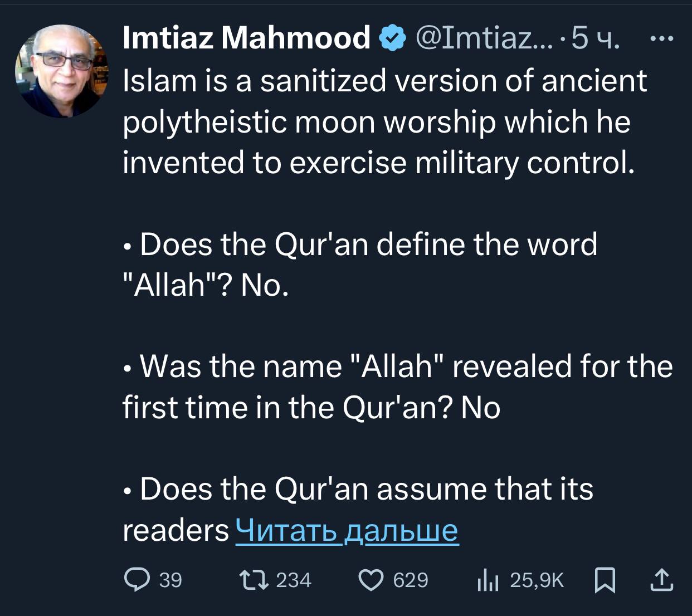Like the tweet with the heart icon
This screenshot has height=616, width=692.
click(371, 580)
